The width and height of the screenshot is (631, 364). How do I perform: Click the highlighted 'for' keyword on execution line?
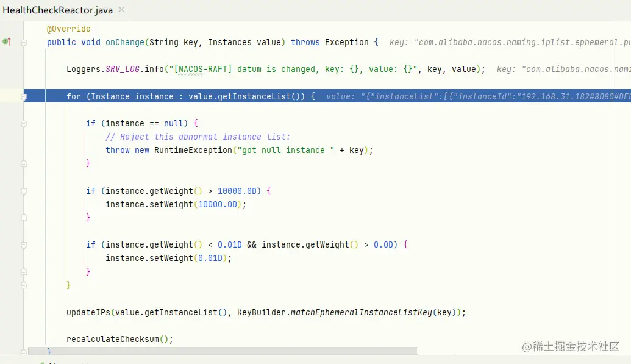click(x=74, y=96)
